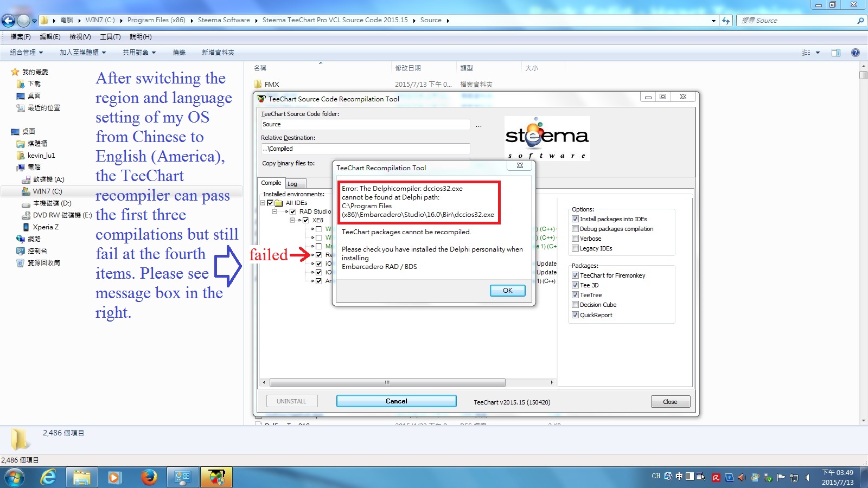This screenshot has width=868, height=488.
Task: Select 我的最愛 favorites in the navigation pane
Action: coord(35,72)
